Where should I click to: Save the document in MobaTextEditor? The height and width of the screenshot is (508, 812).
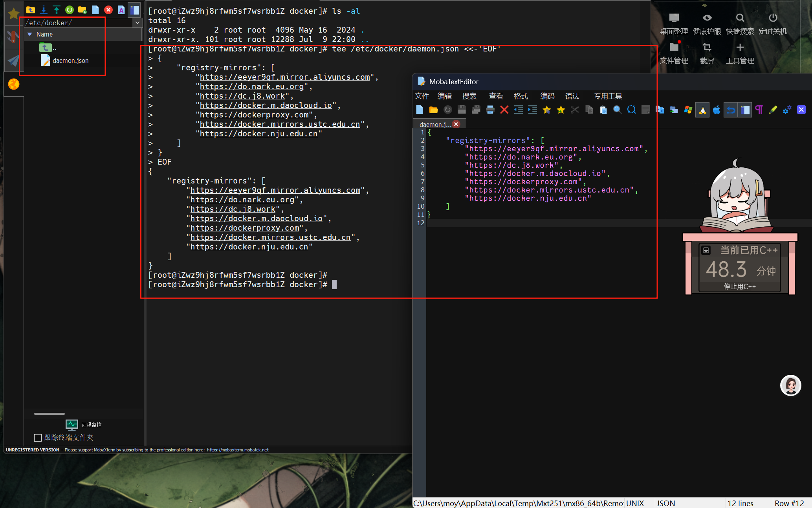[462, 110]
